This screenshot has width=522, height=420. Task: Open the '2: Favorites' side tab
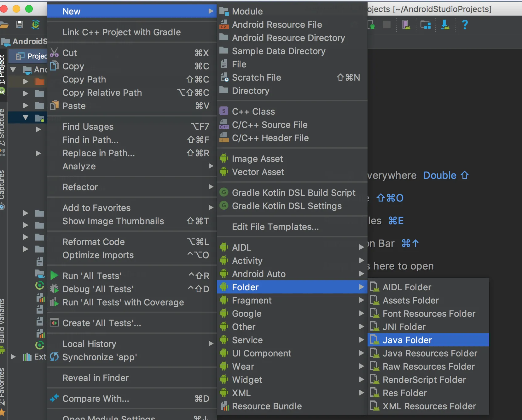(3, 387)
